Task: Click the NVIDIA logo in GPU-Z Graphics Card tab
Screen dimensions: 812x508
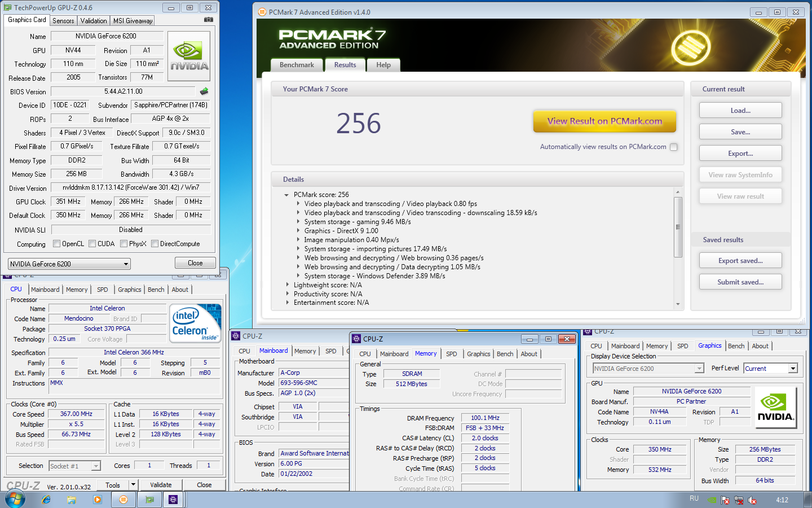Action: [x=189, y=56]
